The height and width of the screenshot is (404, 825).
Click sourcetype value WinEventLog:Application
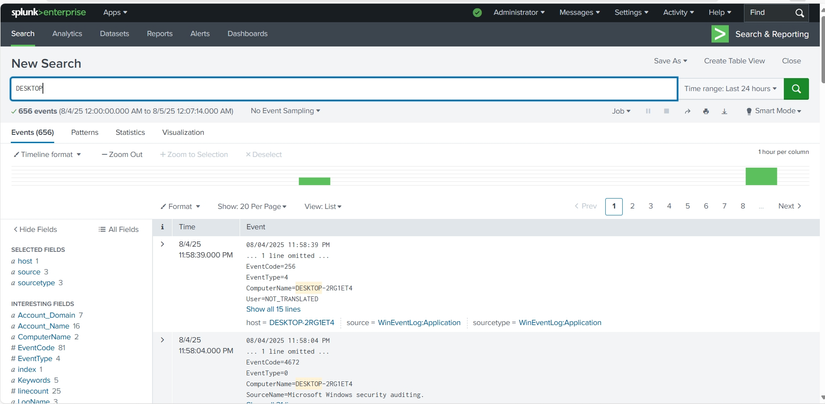(x=560, y=322)
